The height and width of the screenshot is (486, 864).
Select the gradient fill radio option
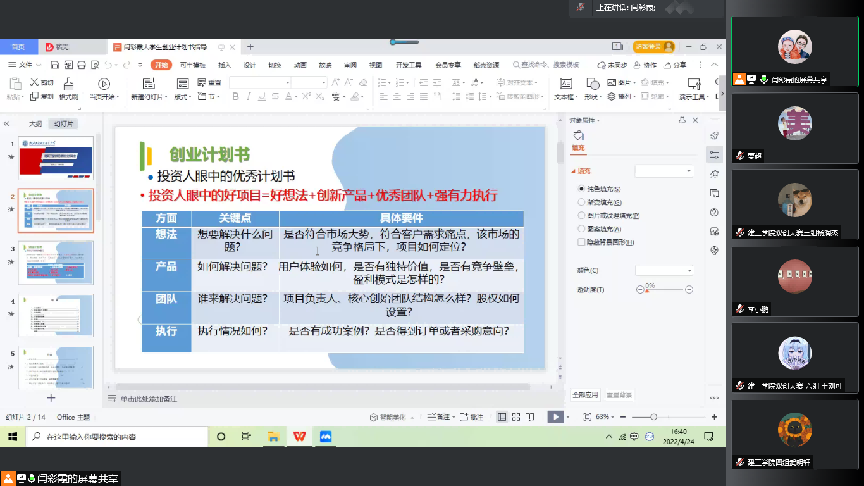pos(582,202)
